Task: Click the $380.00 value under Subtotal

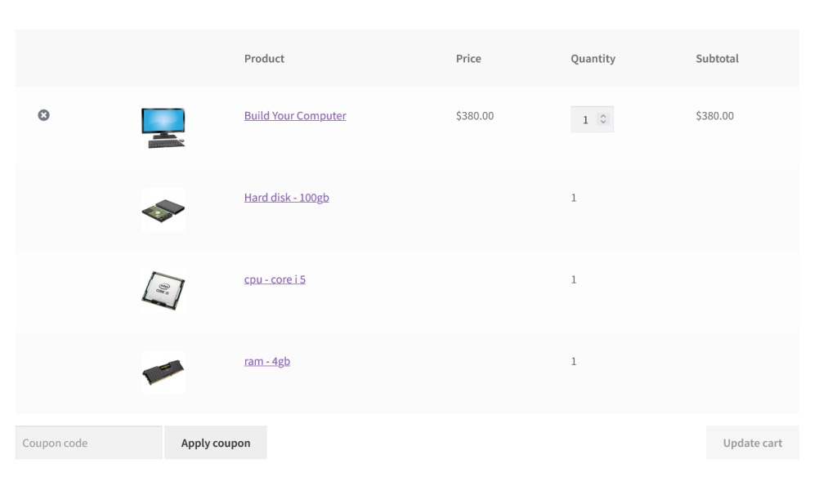Action: pyautogui.click(x=714, y=116)
